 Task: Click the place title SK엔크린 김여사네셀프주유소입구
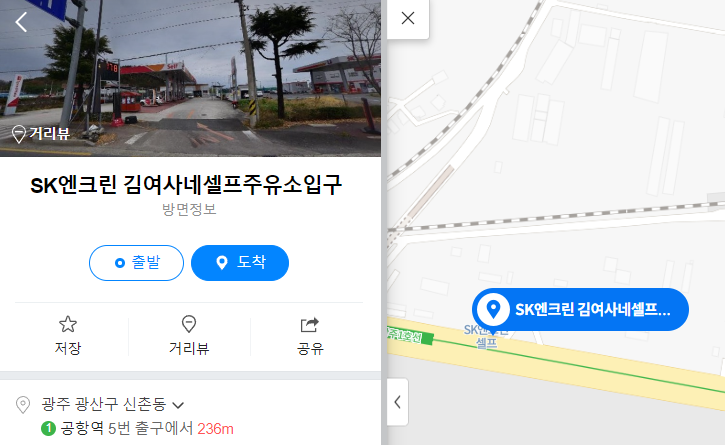[x=186, y=185]
